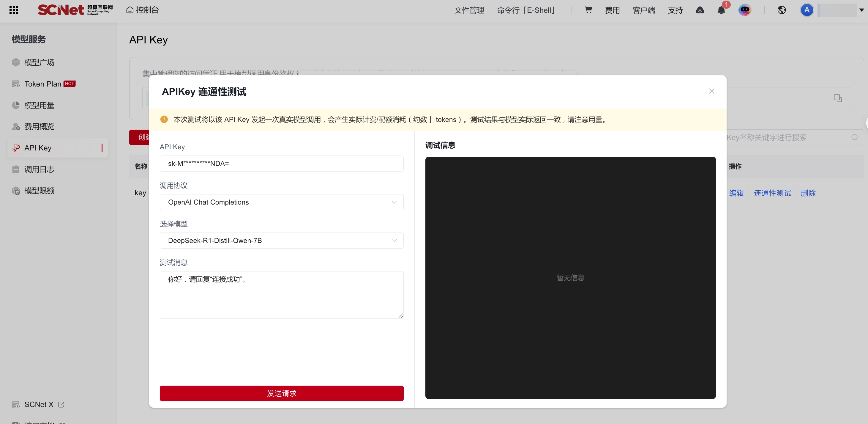Viewport: 868px width, 424px height.
Task: Go to 模型限额 in sidebar
Action: 57,191
